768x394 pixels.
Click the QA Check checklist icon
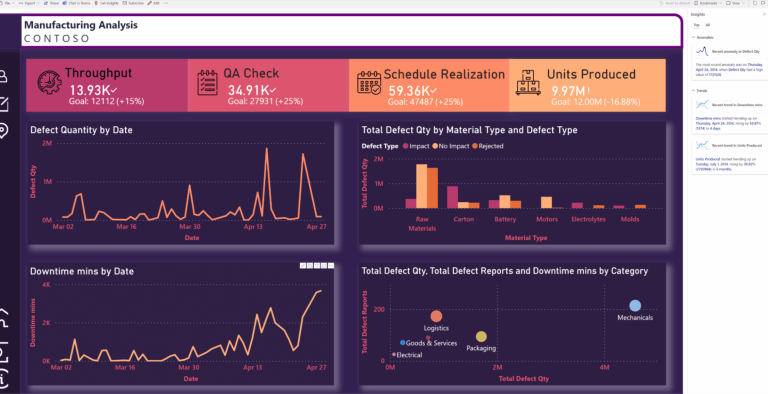point(208,82)
